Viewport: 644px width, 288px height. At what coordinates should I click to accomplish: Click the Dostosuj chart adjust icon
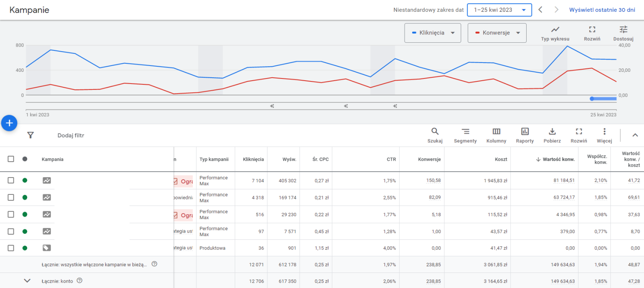click(623, 33)
